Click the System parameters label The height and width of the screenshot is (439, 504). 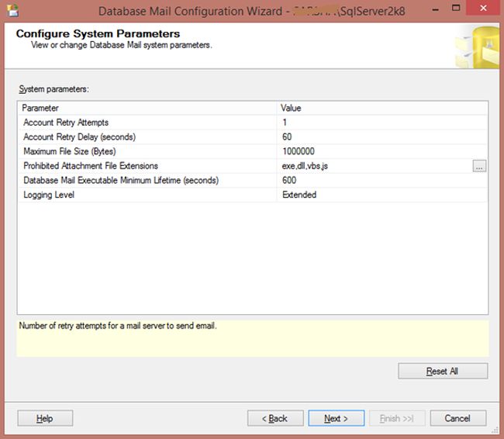click(54, 89)
